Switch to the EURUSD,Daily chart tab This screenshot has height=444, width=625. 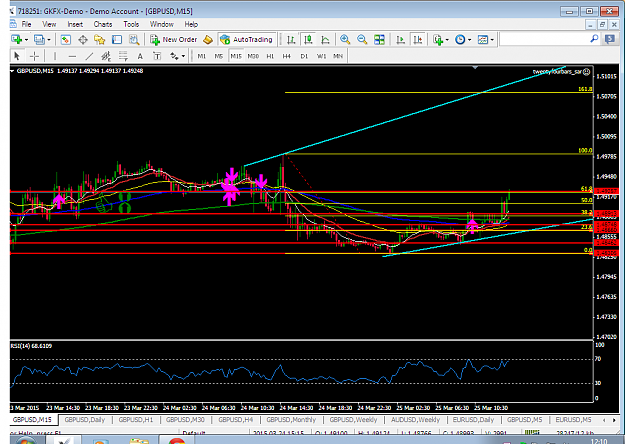473,420
